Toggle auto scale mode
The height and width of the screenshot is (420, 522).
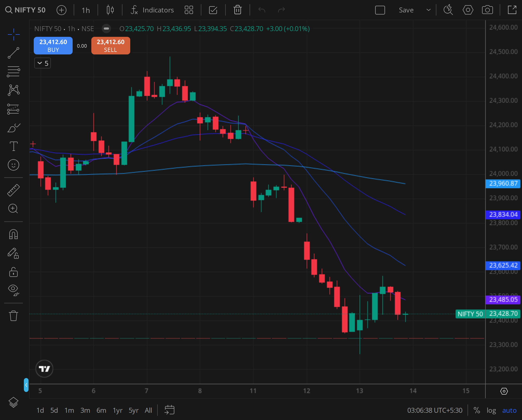coord(509,410)
